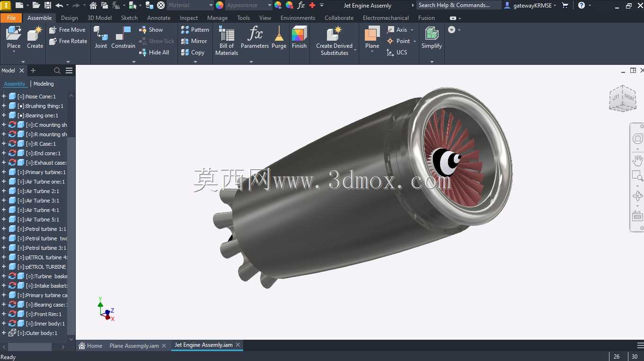Open the full navigation wheel
The image size is (644, 361).
pyautogui.click(x=638, y=139)
